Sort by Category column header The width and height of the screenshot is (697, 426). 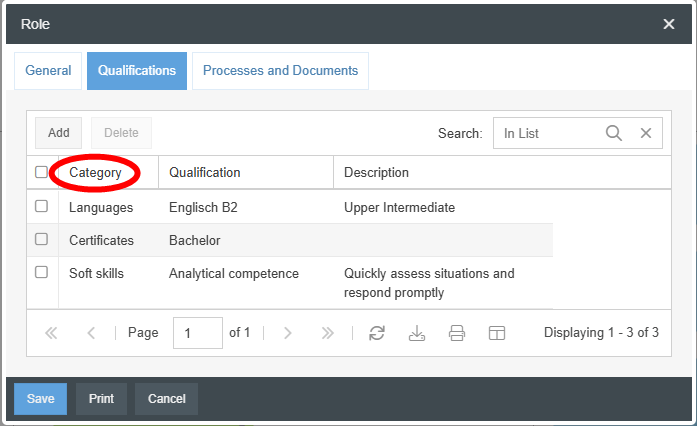[108, 173]
